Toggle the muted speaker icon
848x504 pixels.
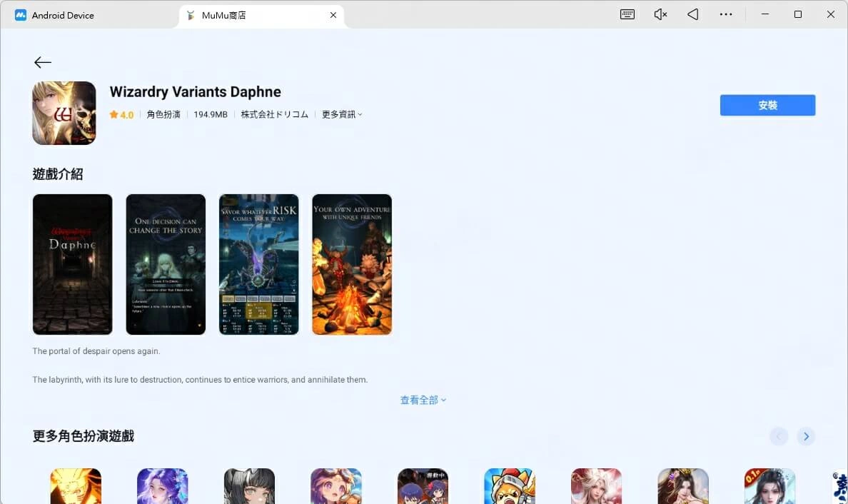coord(660,14)
